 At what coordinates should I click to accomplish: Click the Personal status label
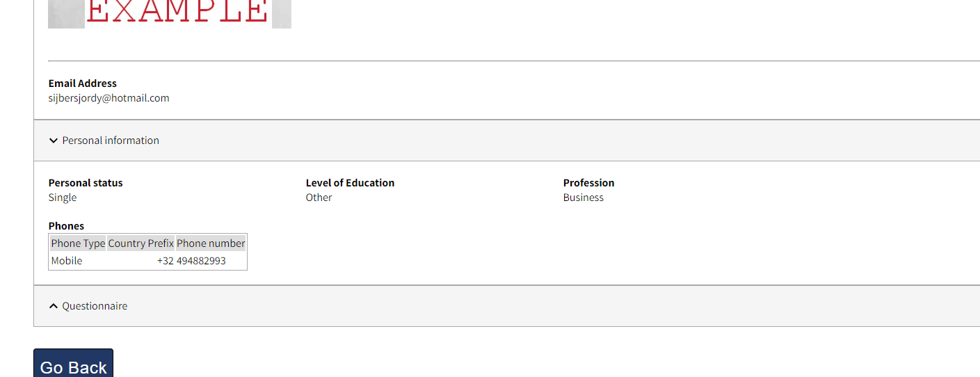(x=86, y=183)
